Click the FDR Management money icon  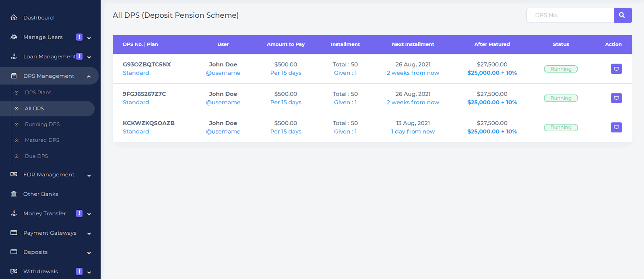pos(14,174)
